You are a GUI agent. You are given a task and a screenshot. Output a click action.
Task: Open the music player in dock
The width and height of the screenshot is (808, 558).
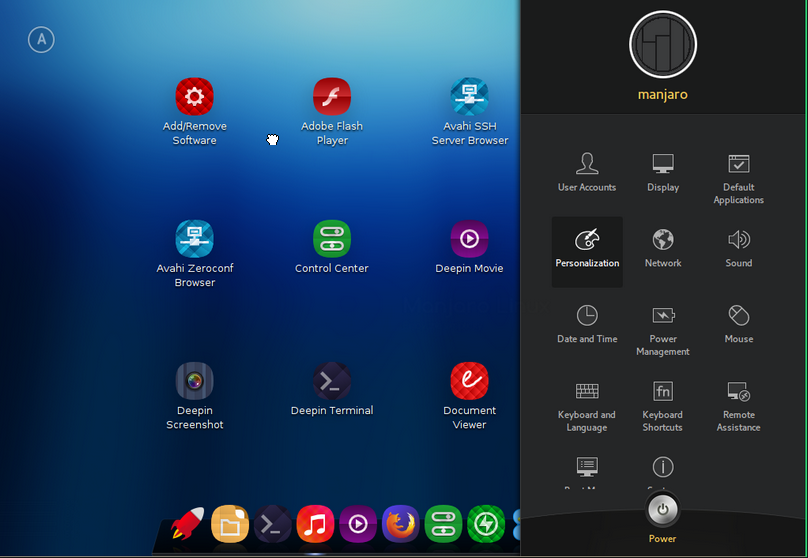click(x=315, y=523)
